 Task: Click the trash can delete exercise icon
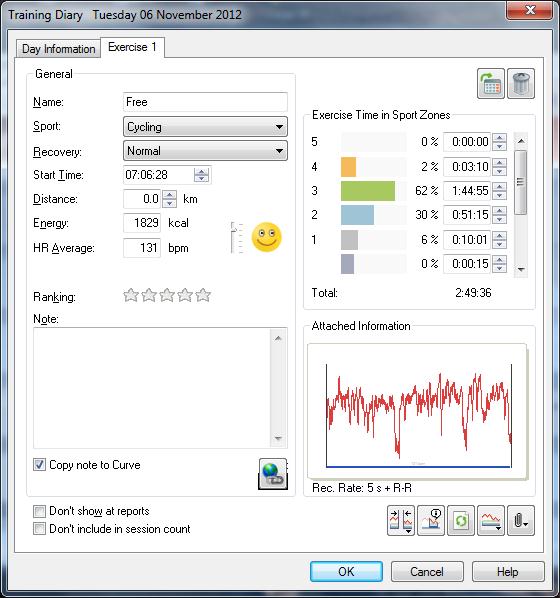pyautogui.click(x=521, y=84)
